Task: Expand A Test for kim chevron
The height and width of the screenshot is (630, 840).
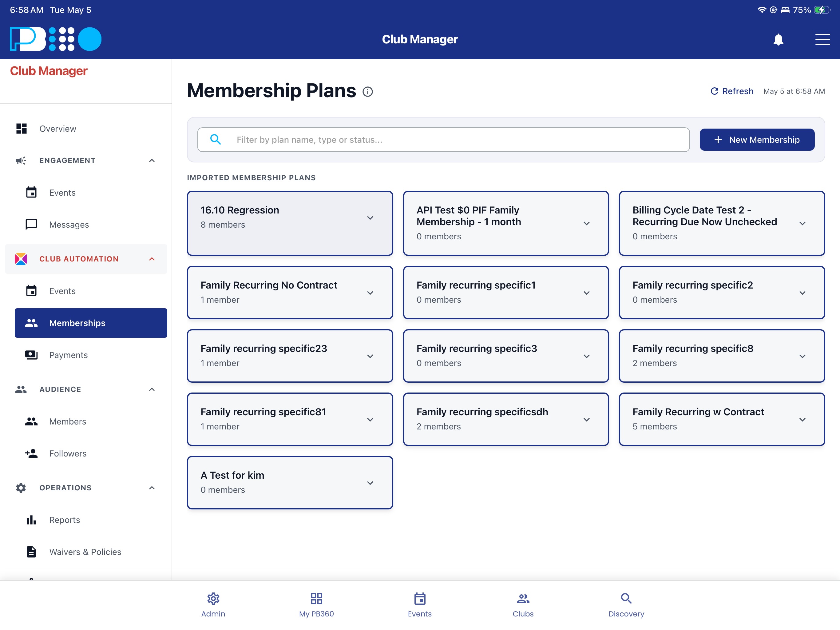Action: click(370, 483)
